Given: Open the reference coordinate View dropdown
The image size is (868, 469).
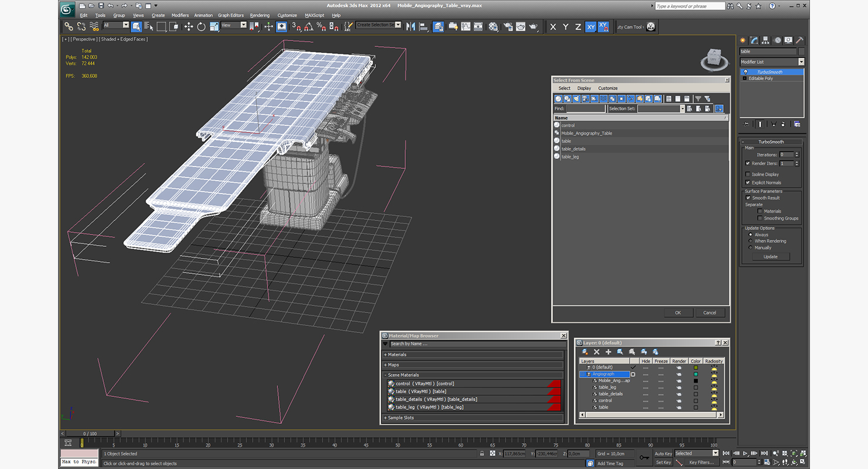Looking at the screenshot, I should (x=234, y=25).
